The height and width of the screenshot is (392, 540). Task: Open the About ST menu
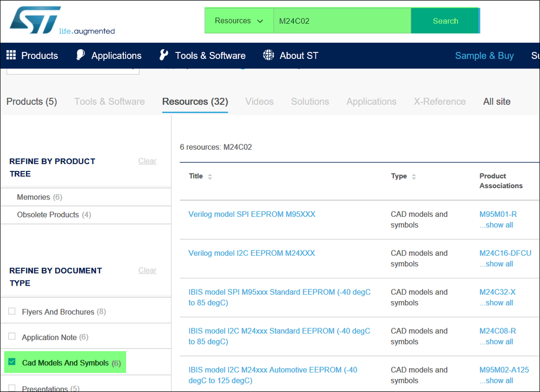(299, 55)
